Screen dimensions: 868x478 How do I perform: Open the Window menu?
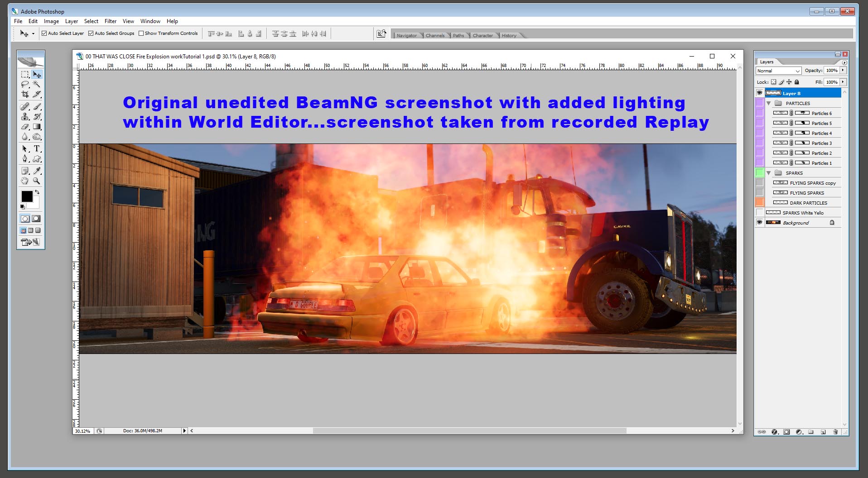pyautogui.click(x=150, y=21)
